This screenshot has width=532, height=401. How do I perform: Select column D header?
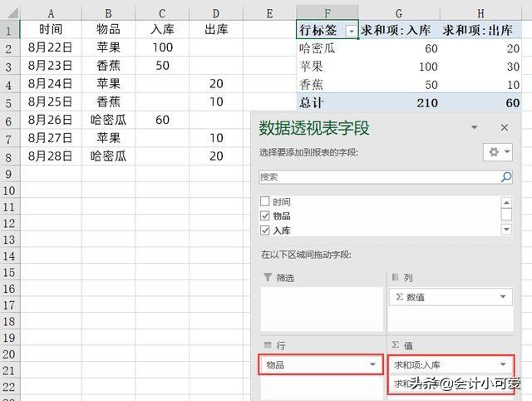click(216, 13)
